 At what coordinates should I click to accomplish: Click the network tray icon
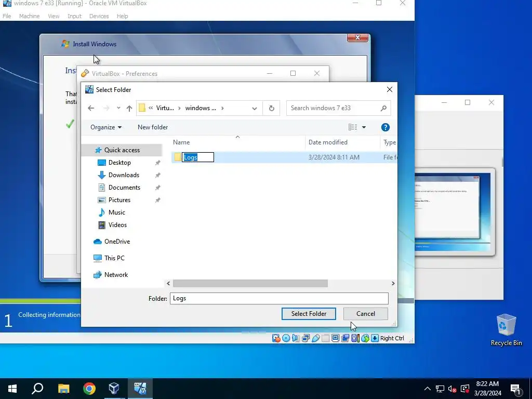(x=440, y=389)
